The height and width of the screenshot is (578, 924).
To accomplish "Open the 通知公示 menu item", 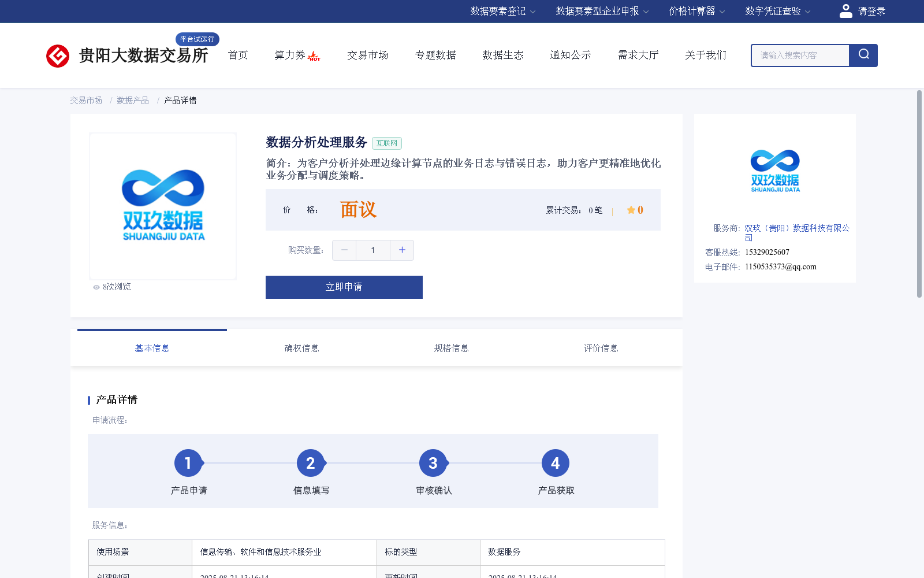I will pos(571,55).
